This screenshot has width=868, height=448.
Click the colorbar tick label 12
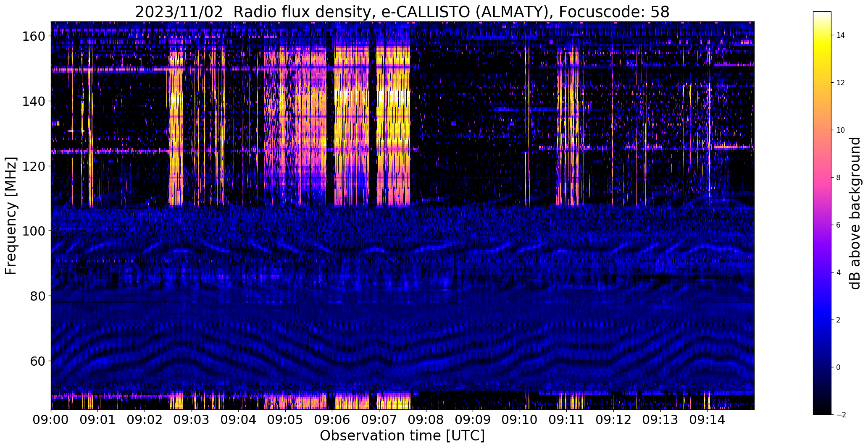(x=841, y=83)
